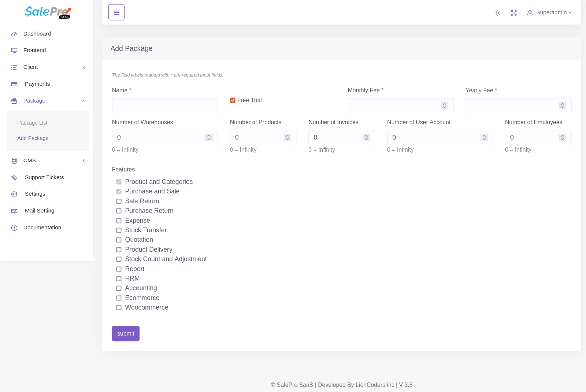Open the Documentation link in sidebar
586x392 pixels.
point(42,228)
